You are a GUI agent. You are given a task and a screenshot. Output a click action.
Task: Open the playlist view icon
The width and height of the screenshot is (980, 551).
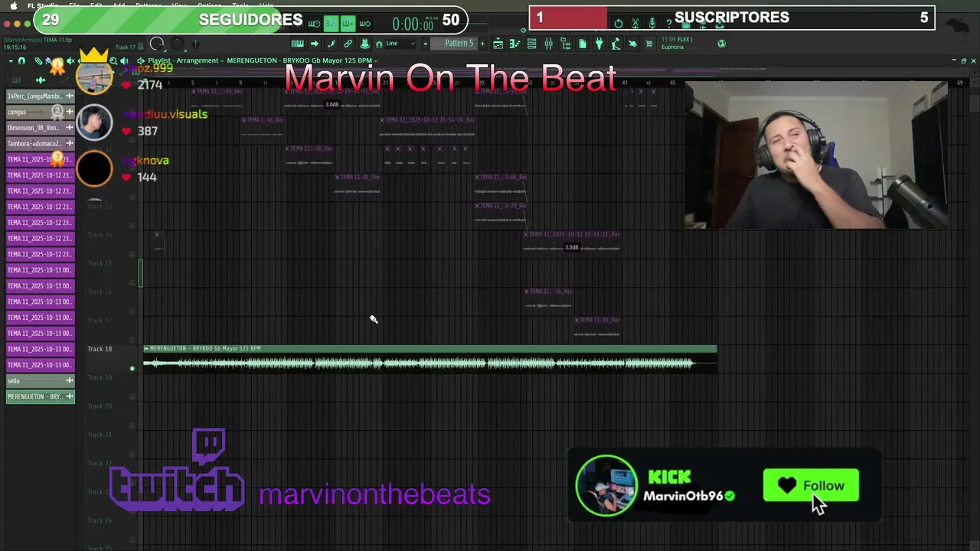(498, 44)
